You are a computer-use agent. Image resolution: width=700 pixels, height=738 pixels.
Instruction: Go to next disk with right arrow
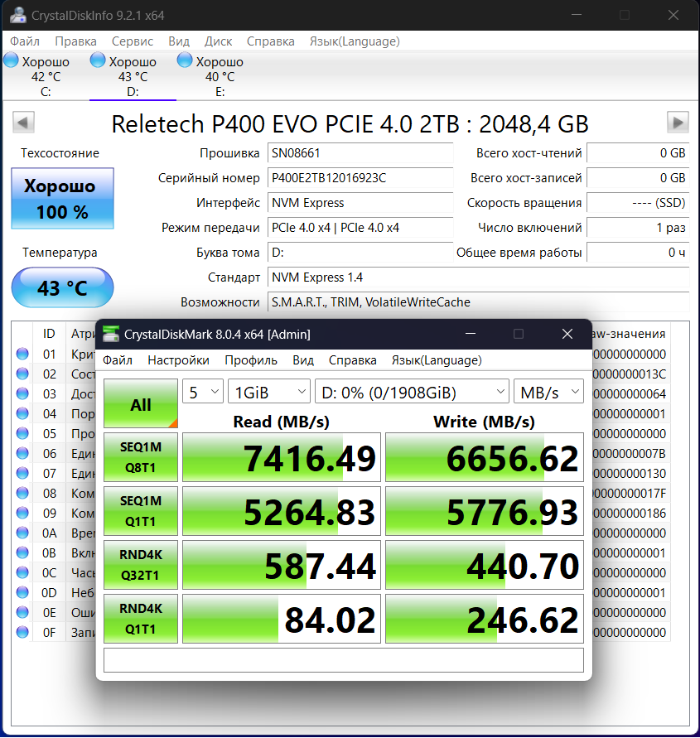coord(678,123)
